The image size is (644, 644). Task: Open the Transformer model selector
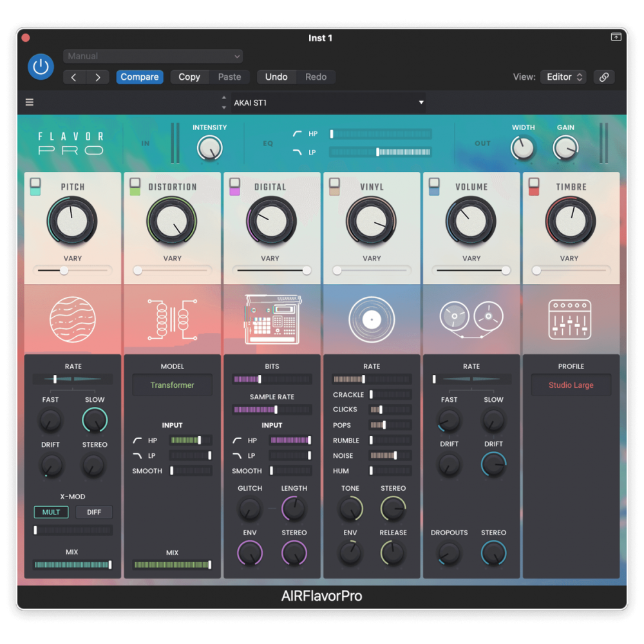pos(172,384)
